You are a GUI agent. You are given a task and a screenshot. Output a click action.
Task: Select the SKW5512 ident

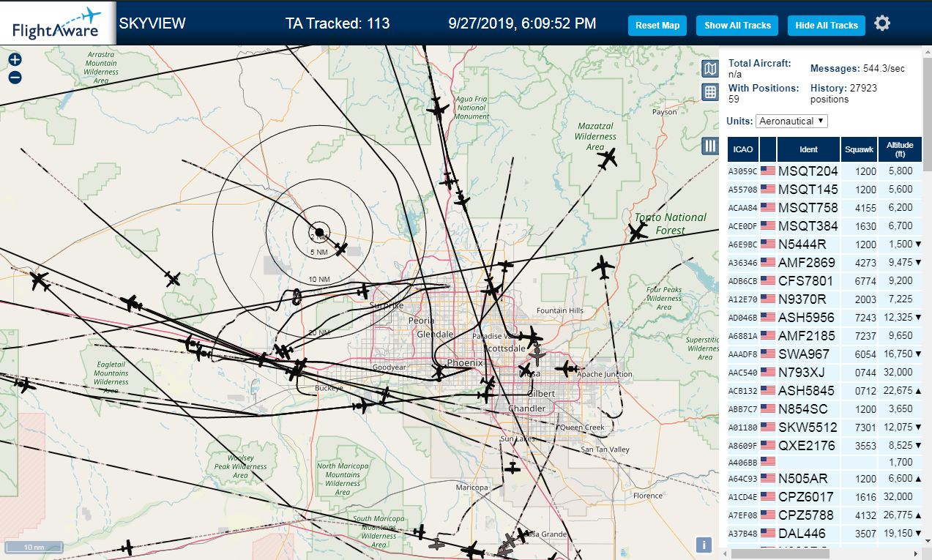coord(808,428)
